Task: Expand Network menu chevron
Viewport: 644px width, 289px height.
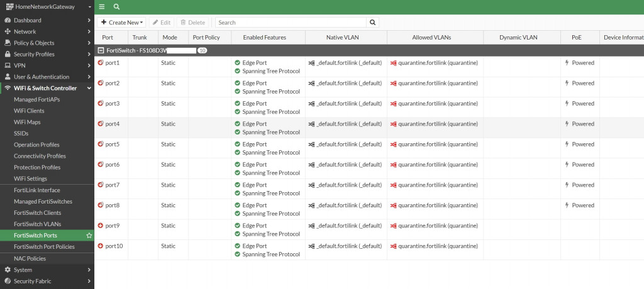Action: point(89,31)
